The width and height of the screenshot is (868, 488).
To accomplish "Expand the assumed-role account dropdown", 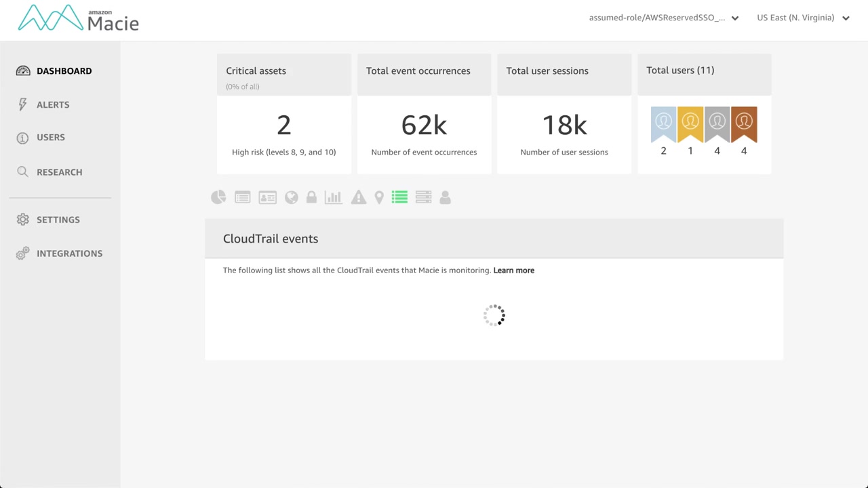I will click(664, 18).
